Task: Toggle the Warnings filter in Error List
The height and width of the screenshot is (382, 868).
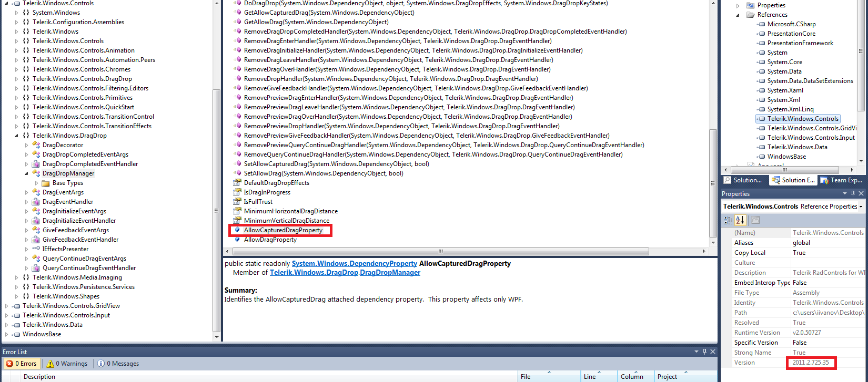Action: [x=67, y=364]
